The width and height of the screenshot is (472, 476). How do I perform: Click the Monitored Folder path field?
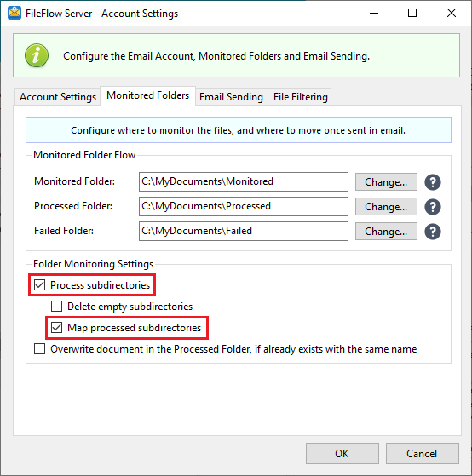click(244, 182)
